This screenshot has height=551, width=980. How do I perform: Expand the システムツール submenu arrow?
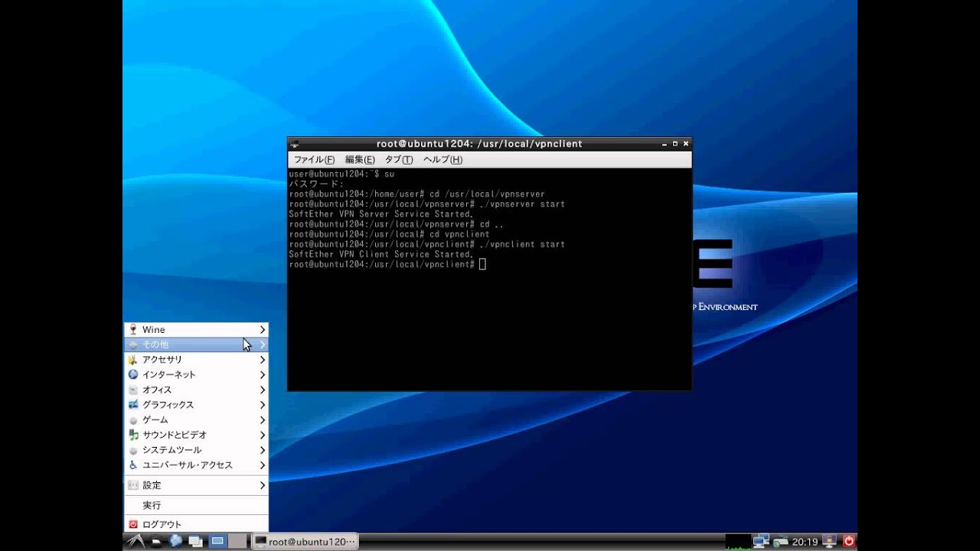click(262, 450)
